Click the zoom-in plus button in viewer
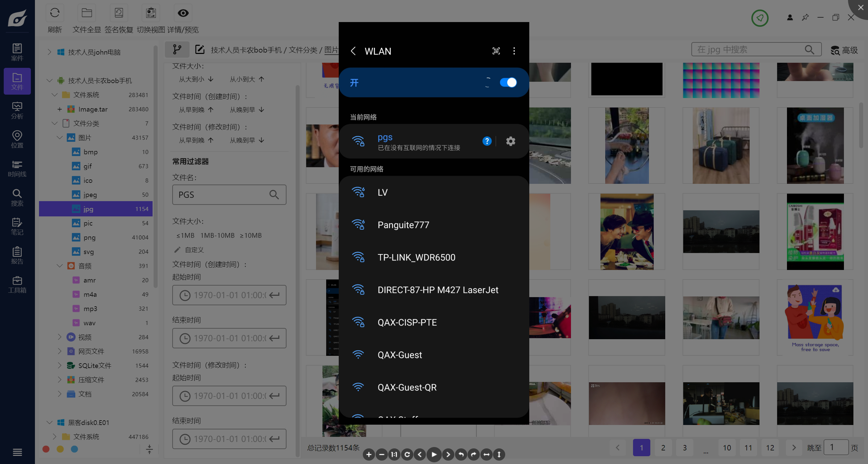This screenshot has width=868, height=464. [x=369, y=455]
